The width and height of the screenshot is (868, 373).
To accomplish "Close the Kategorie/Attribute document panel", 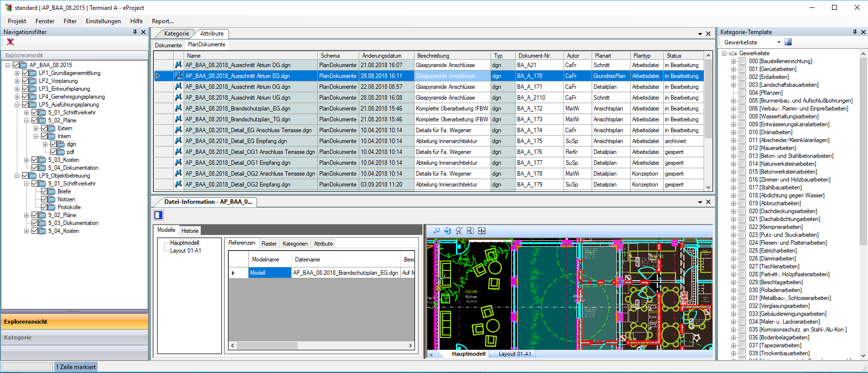I will (709, 34).
